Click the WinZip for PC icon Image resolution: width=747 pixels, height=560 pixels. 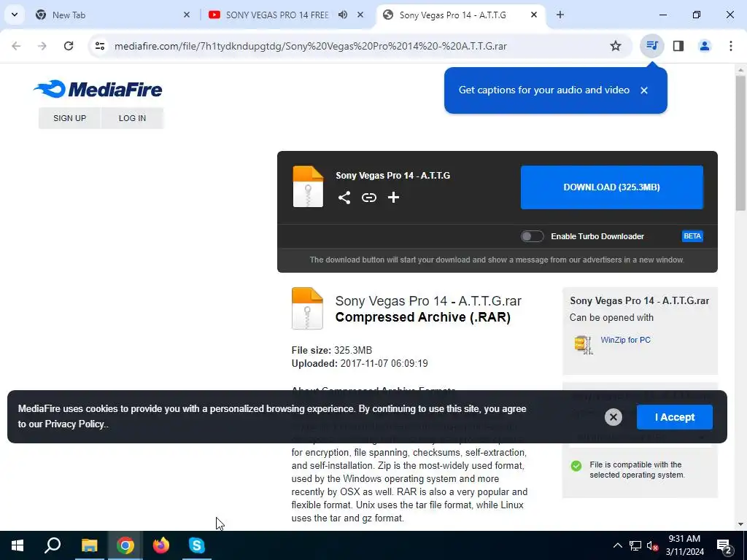click(584, 344)
